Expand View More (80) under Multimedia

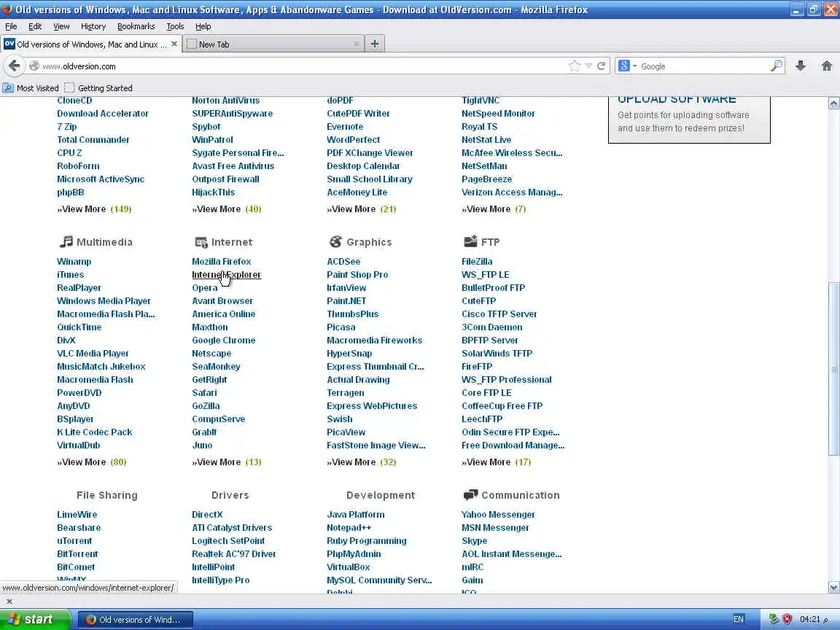[92, 462]
